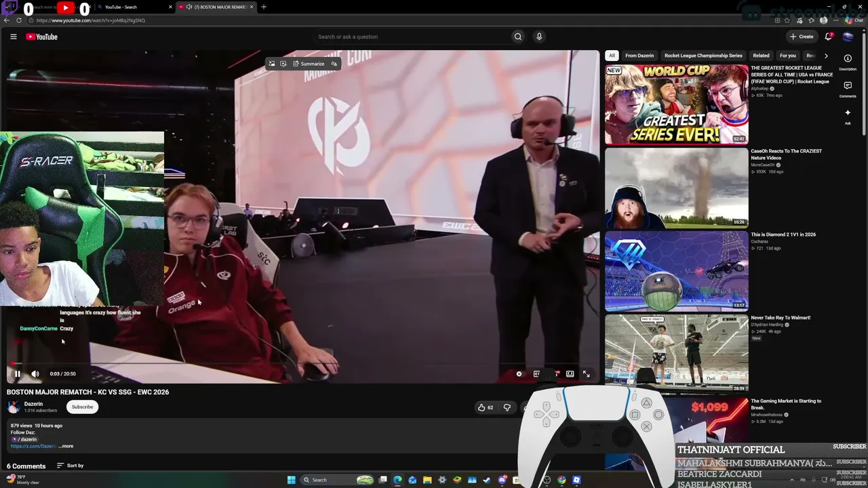Viewport: 868px width, 488px height.
Task: Pause the video playback
Action: tap(18, 373)
